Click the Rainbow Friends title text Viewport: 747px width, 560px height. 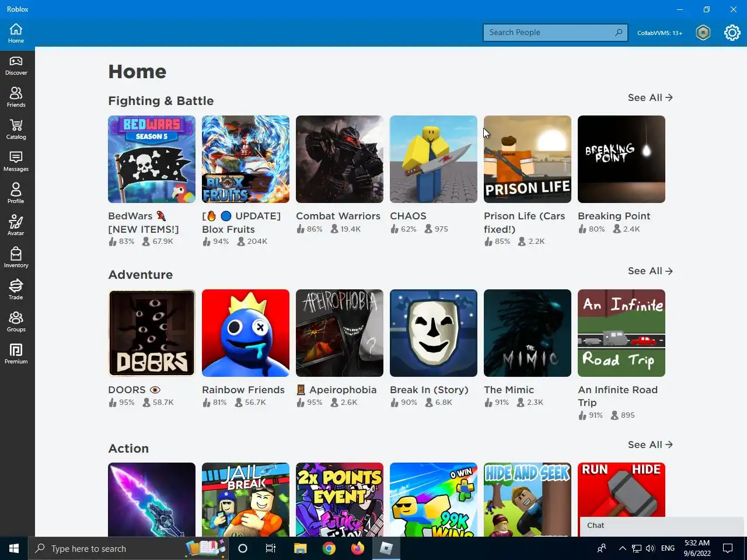(243, 390)
